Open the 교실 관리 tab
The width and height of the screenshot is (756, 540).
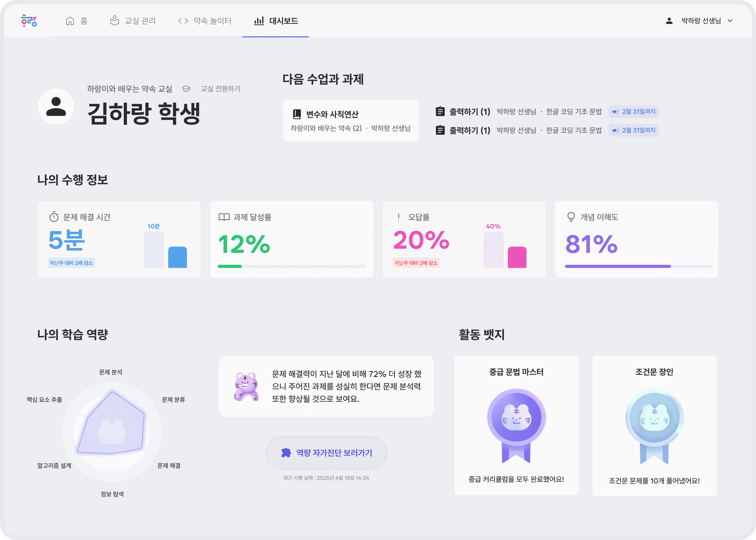pyautogui.click(x=140, y=21)
